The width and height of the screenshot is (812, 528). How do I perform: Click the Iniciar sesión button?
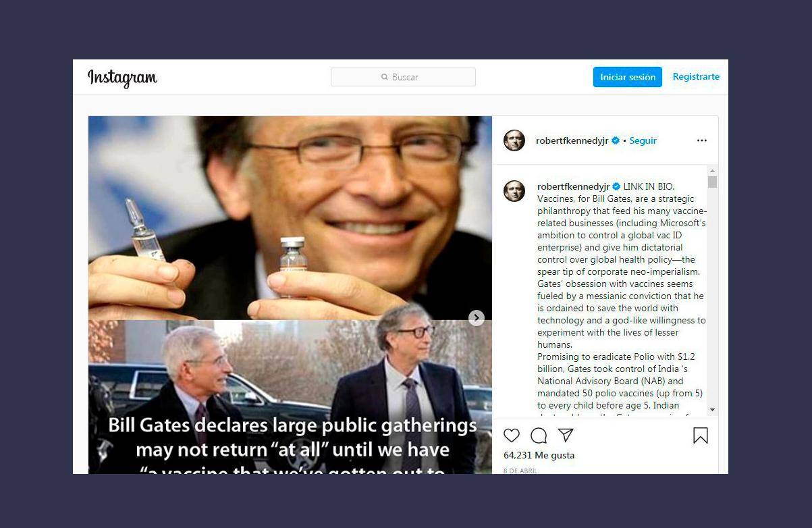tap(628, 77)
